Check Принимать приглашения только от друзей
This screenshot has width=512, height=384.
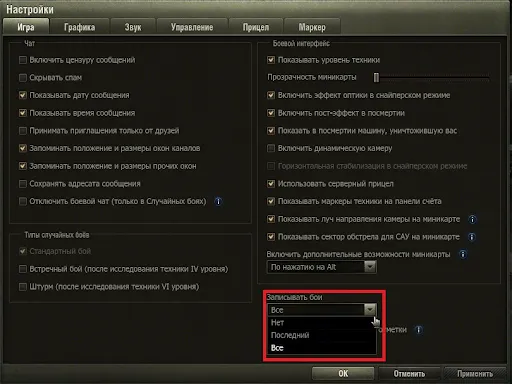point(23,131)
